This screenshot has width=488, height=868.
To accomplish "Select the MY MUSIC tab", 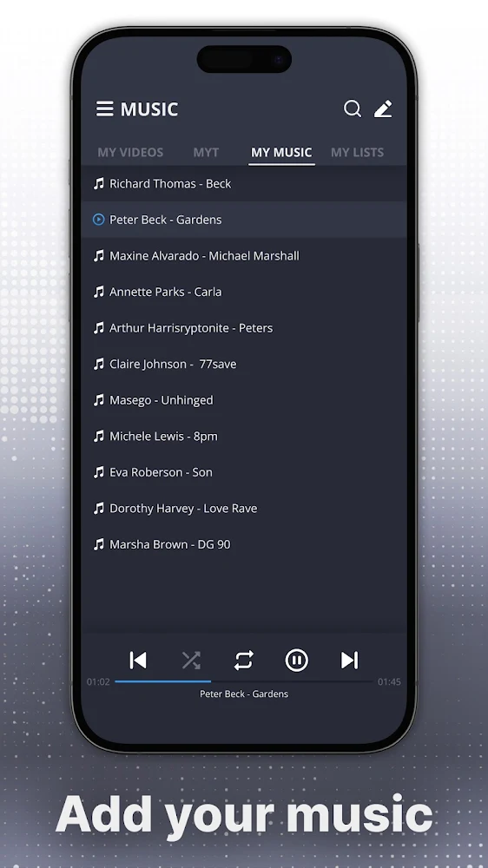I will pyautogui.click(x=281, y=152).
